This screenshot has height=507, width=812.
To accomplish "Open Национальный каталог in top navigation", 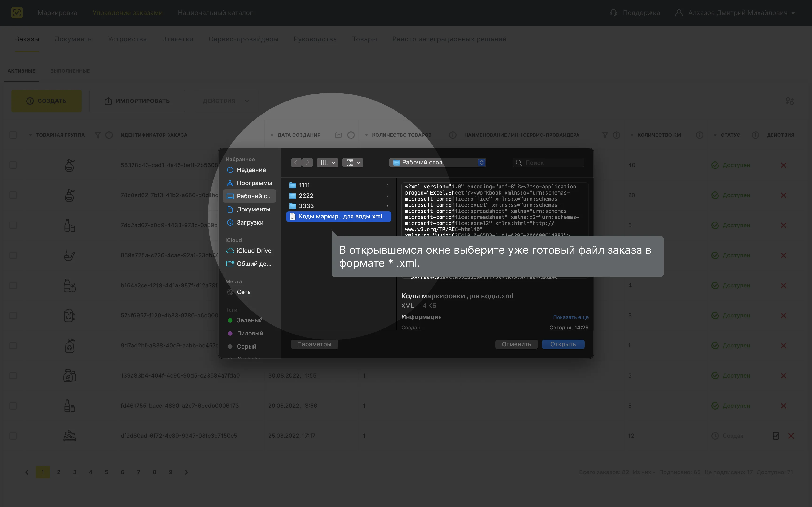I will pos(215,13).
